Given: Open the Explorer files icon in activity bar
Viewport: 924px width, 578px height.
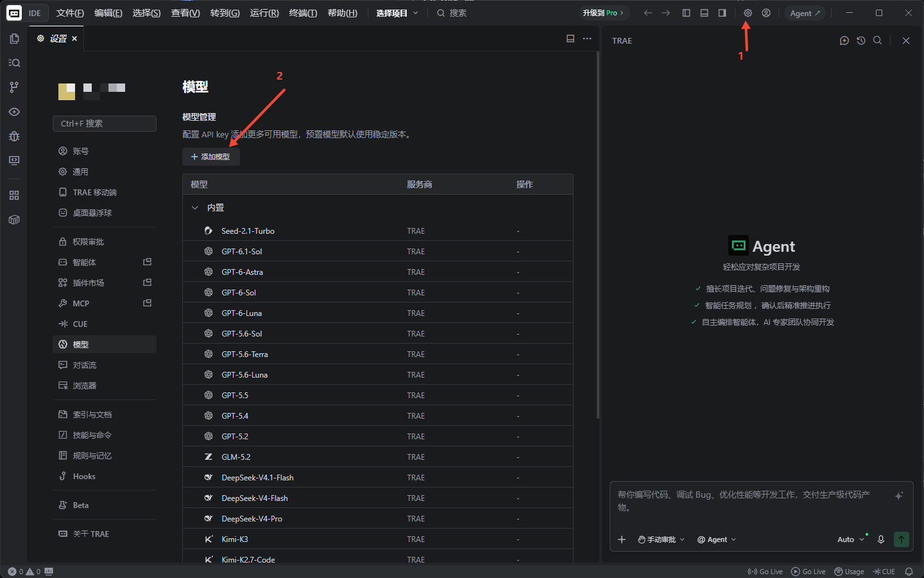Looking at the screenshot, I should (x=14, y=39).
